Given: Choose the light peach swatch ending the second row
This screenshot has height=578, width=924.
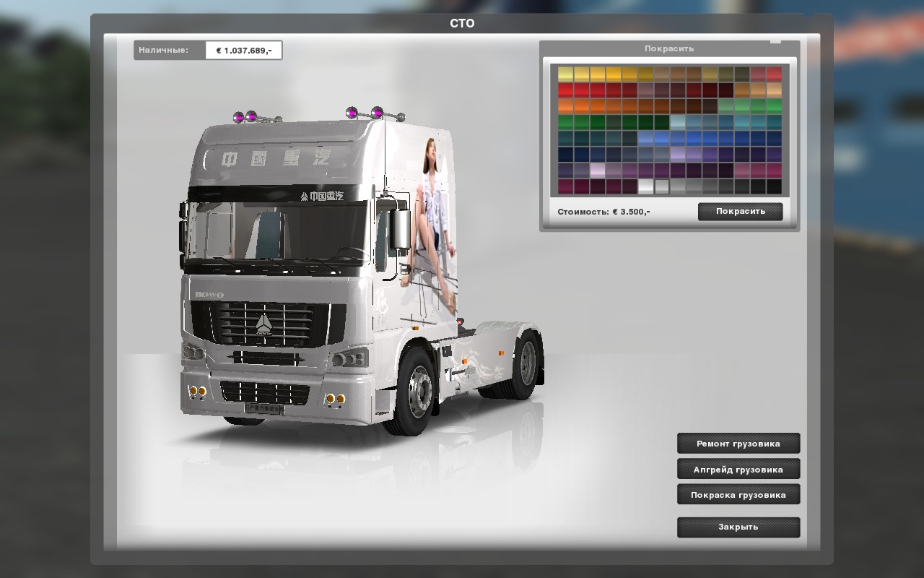Looking at the screenshot, I should point(774,90).
